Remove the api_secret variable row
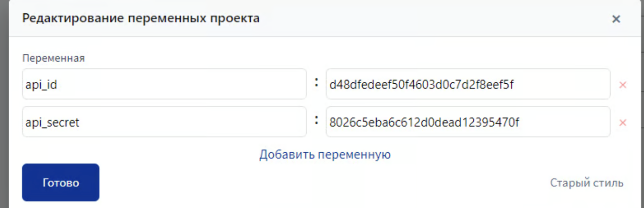Screen dimensions: 644x208 tap(623, 123)
